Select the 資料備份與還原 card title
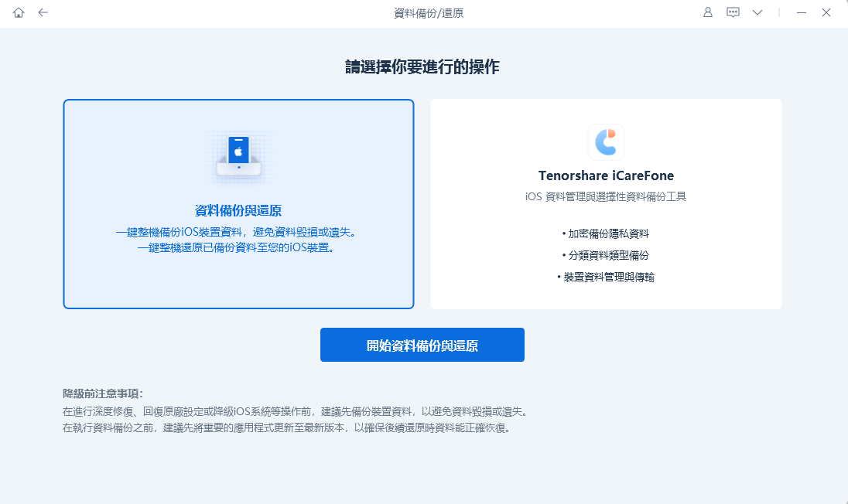 coord(238,210)
